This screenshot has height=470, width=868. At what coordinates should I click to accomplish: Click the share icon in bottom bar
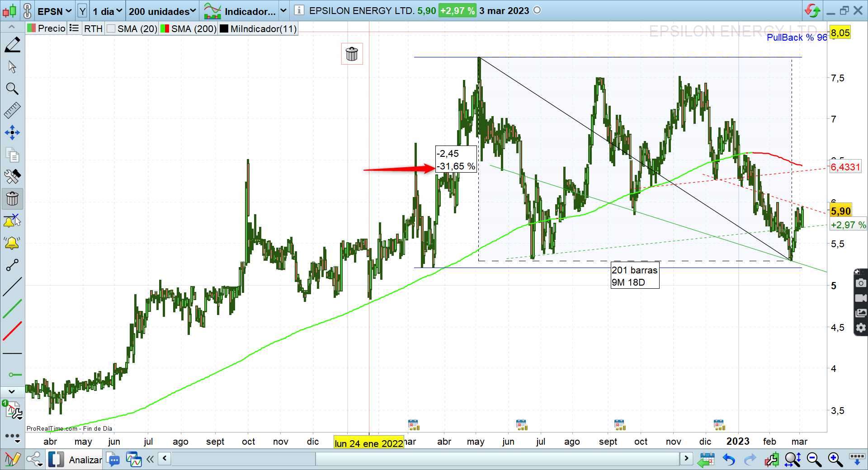pyautogui.click(x=34, y=460)
